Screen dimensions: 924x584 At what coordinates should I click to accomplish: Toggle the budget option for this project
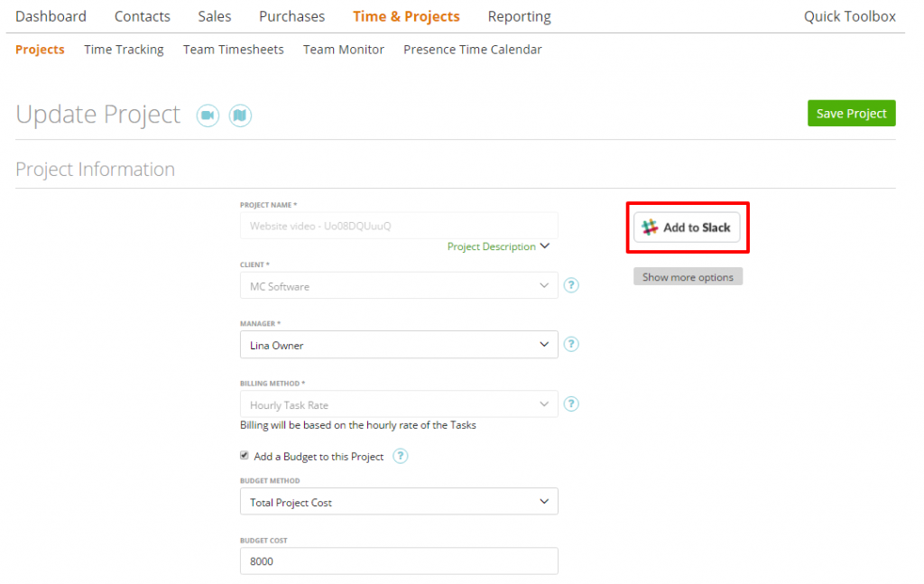(244, 455)
